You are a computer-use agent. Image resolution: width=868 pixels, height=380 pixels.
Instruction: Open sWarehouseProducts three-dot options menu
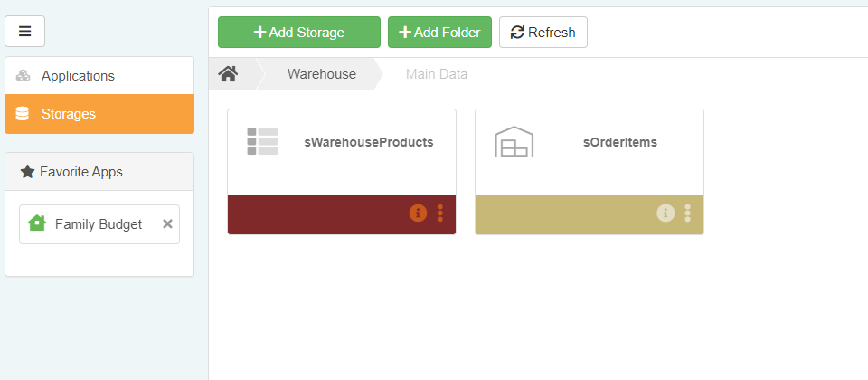click(x=440, y=213)
